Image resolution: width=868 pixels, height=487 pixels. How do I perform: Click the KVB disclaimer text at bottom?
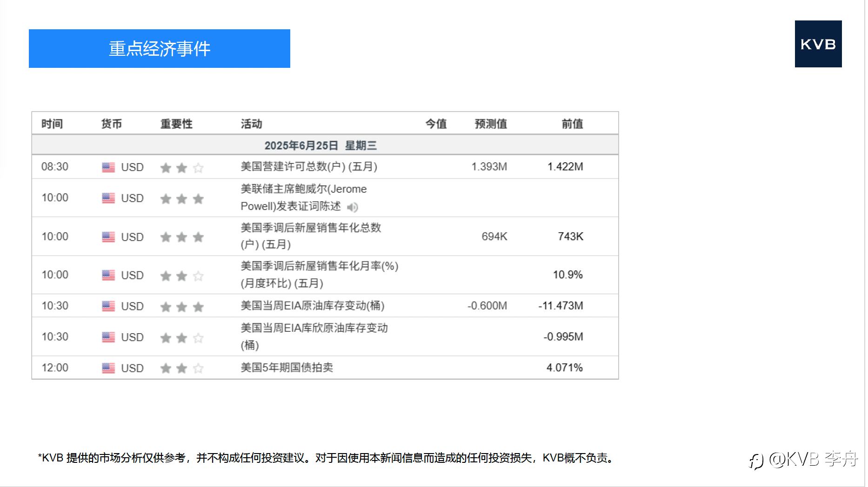pos(326,458)
